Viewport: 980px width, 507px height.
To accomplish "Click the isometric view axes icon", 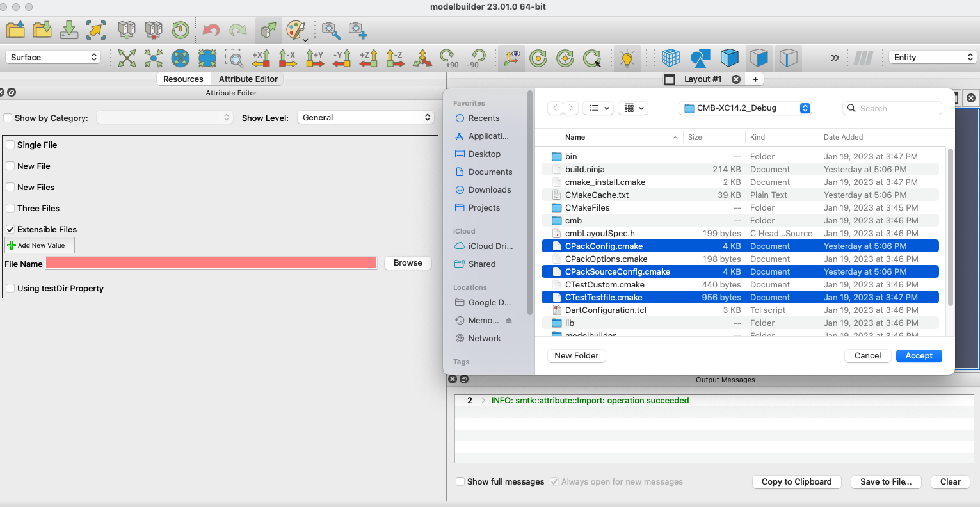I will point(422,58).
